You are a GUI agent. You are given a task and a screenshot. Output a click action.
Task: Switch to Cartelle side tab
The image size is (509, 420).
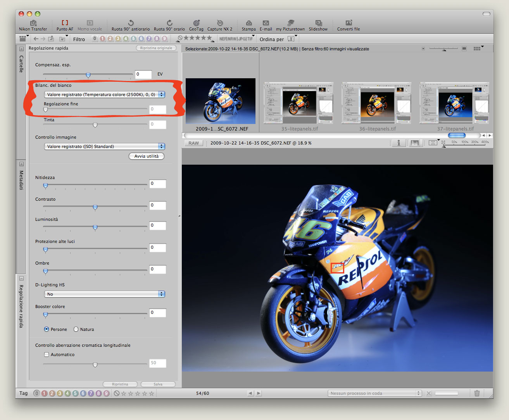21,64
